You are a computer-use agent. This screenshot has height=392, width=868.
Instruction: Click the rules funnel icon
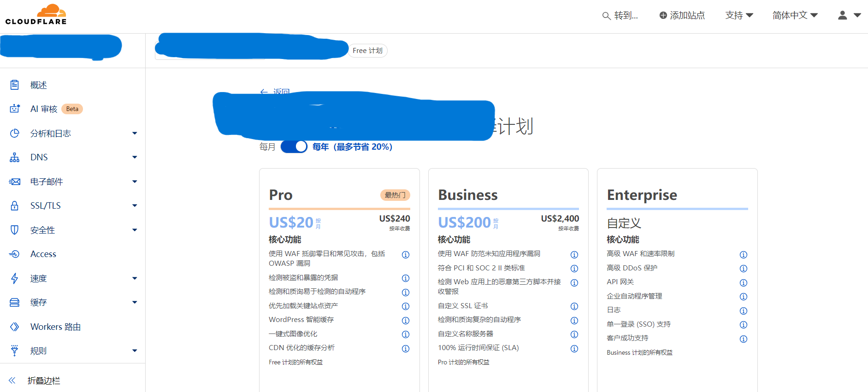15,351
